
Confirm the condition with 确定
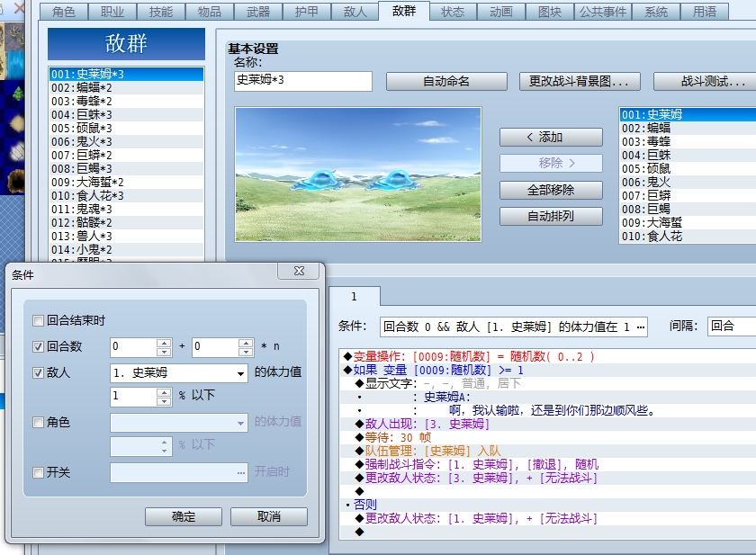(x=184, y=517)
